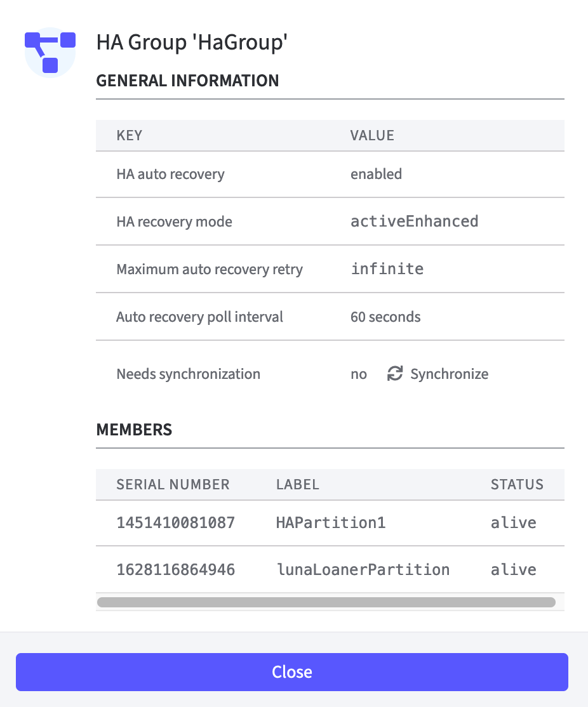Click the alive status for HAPartition1
The height and width of the screenshot is (707, 588).
point(513,522)
